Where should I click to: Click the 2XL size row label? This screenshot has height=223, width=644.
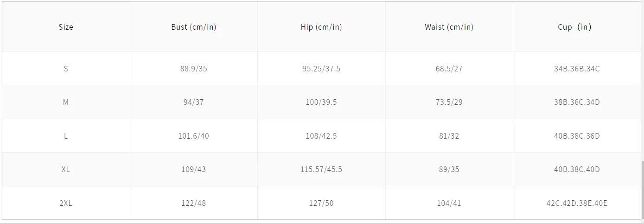[x=66, y=203]
